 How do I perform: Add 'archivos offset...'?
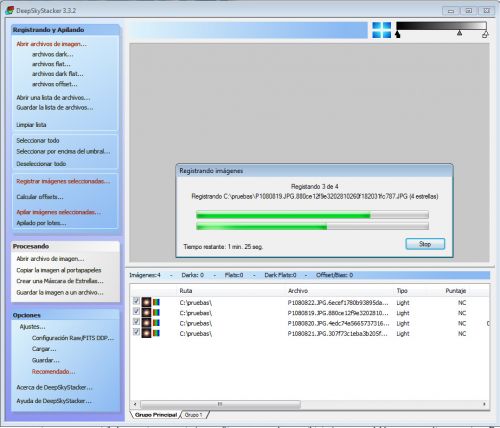coord(55,84)
